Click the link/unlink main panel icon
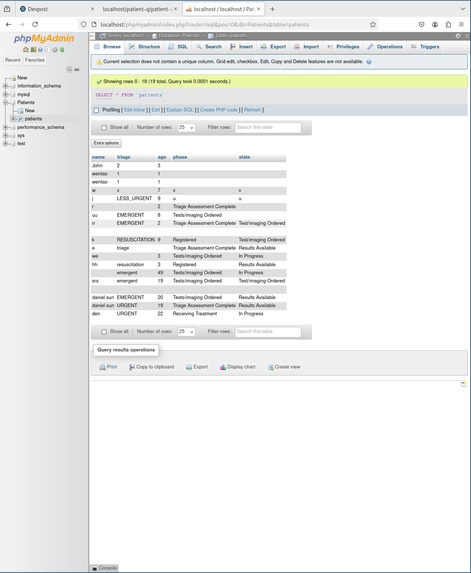Image resolution: width=471 pixels, height=573 pixels. (77, 69)
